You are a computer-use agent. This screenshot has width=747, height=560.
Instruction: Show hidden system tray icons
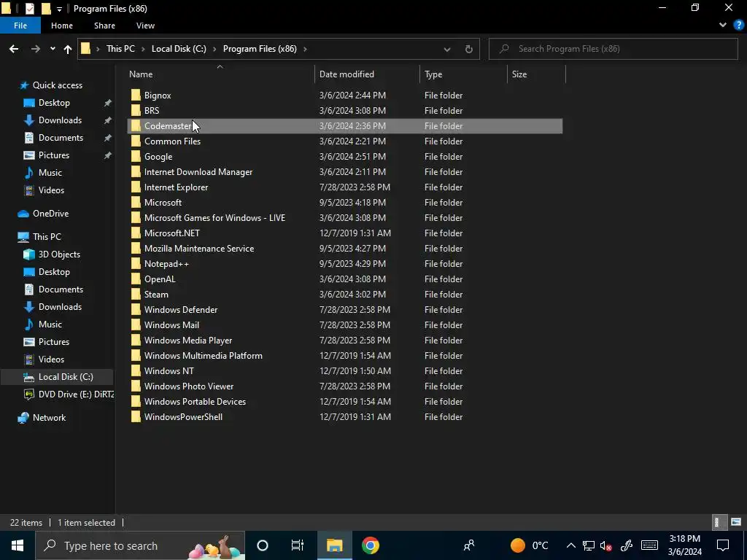(x=570, y=545)
